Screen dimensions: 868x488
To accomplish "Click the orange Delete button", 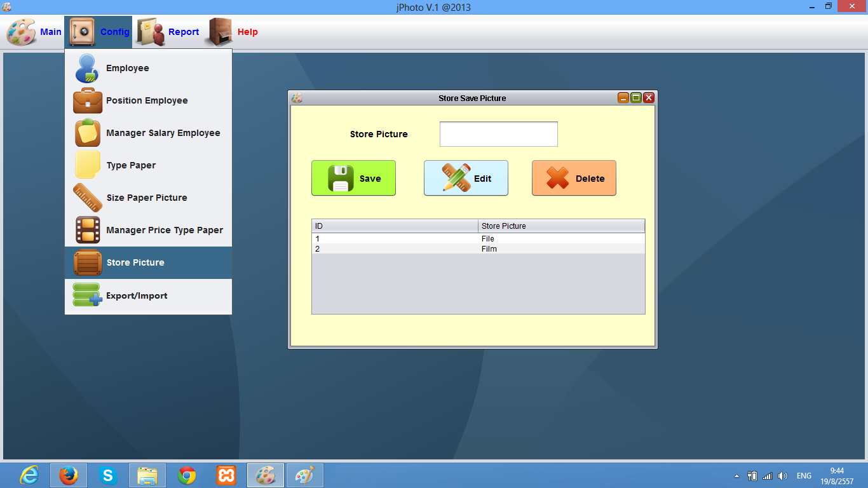I will click(x=574, y=178).
